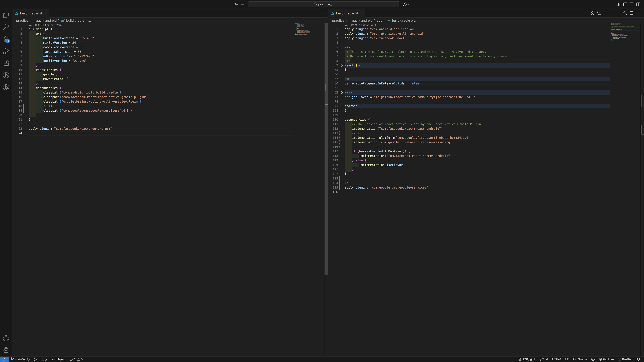This screenshot has width=644, height=362.
Task: Open more actions menu of left editor
Action: (322, 13)
